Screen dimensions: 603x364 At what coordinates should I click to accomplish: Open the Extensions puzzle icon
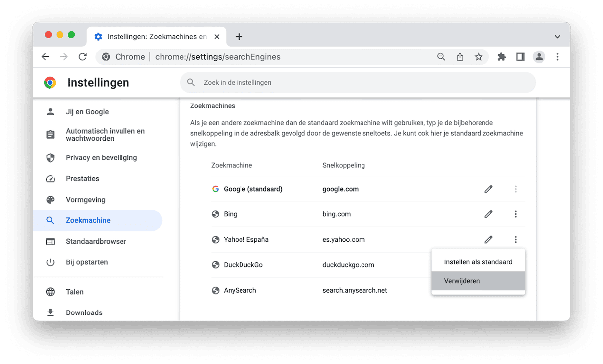click(502, 57)
